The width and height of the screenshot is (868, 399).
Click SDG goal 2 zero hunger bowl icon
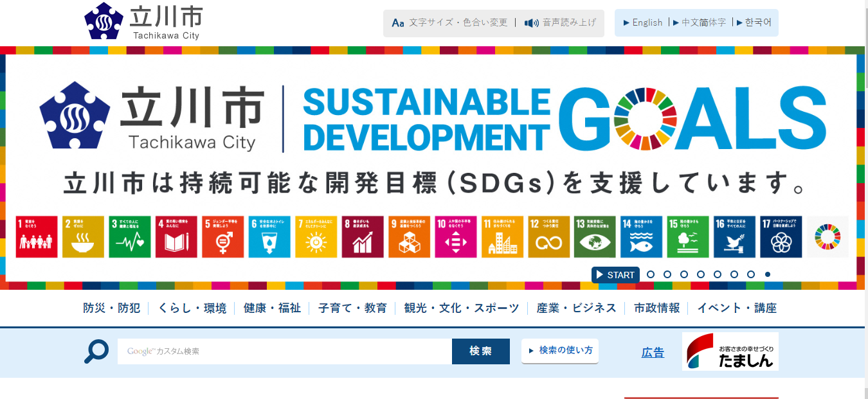pos(83,237)
